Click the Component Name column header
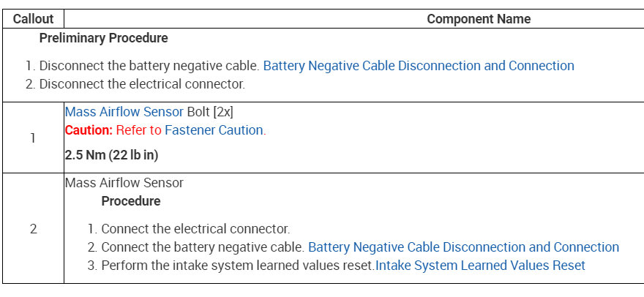Image resolution: width=644 pixels, height=297 pixels. [x=479, y=19]
